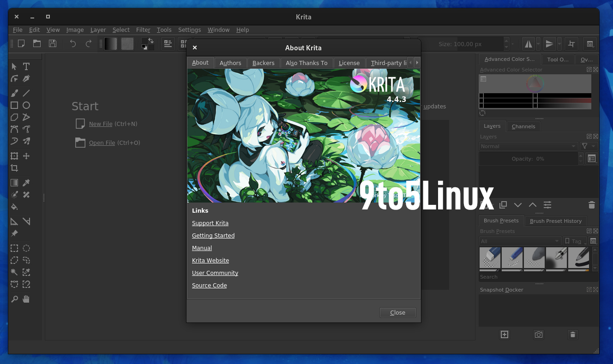Click the camera icon in the Snapshot Docker

(538, 334)
